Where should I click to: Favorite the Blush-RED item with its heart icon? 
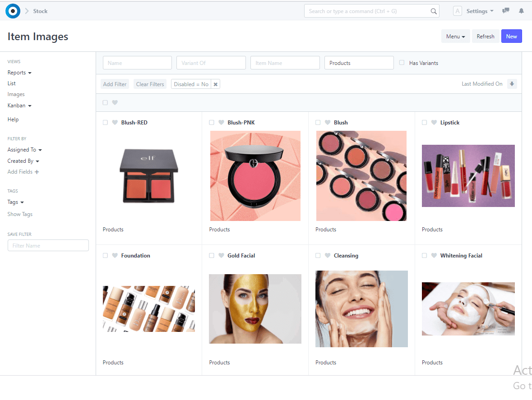point(115,122)
